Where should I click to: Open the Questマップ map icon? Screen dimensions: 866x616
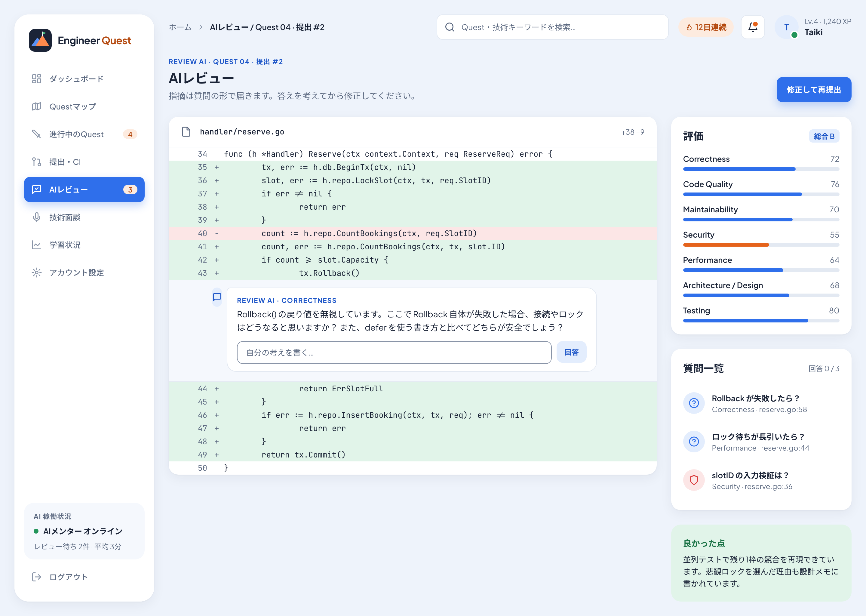[36, 106]
